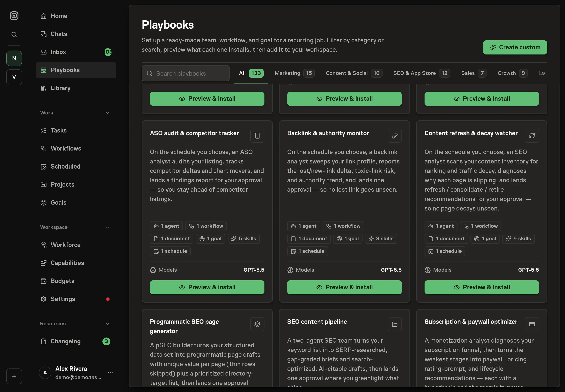Click the SEO content pipeline chart icon

pyautogui.click(x=394, y=324)
